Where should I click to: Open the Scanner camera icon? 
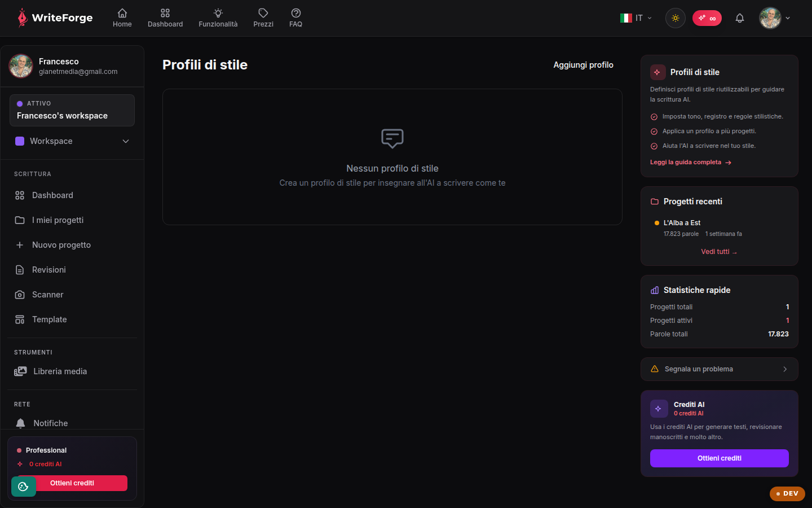(x=20, y=295)
